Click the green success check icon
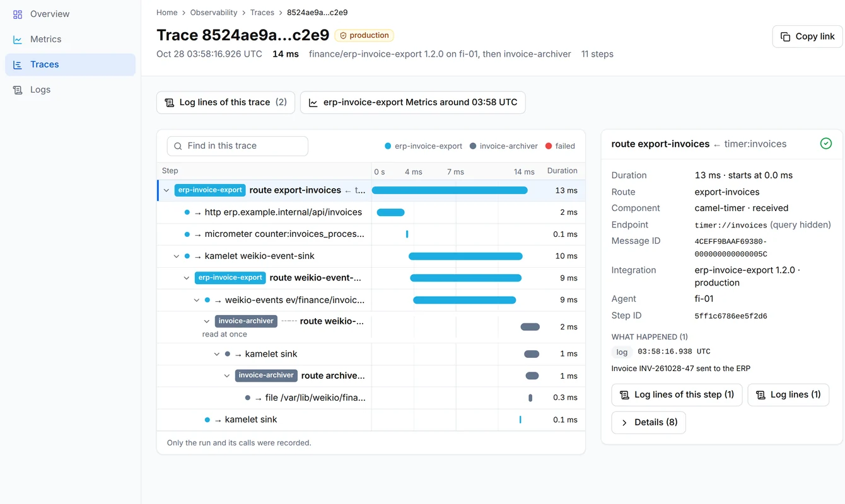 tap(825, 144)
